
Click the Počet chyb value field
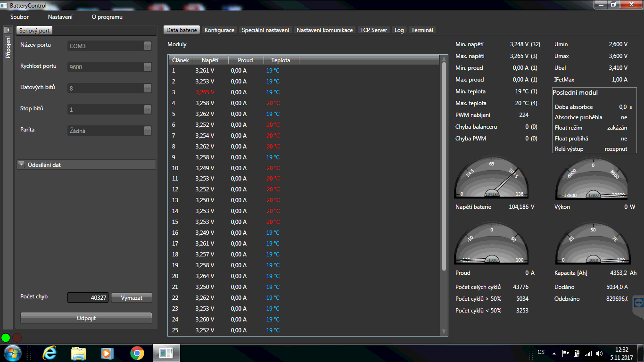pyautogui.click(x=88, y=298)
